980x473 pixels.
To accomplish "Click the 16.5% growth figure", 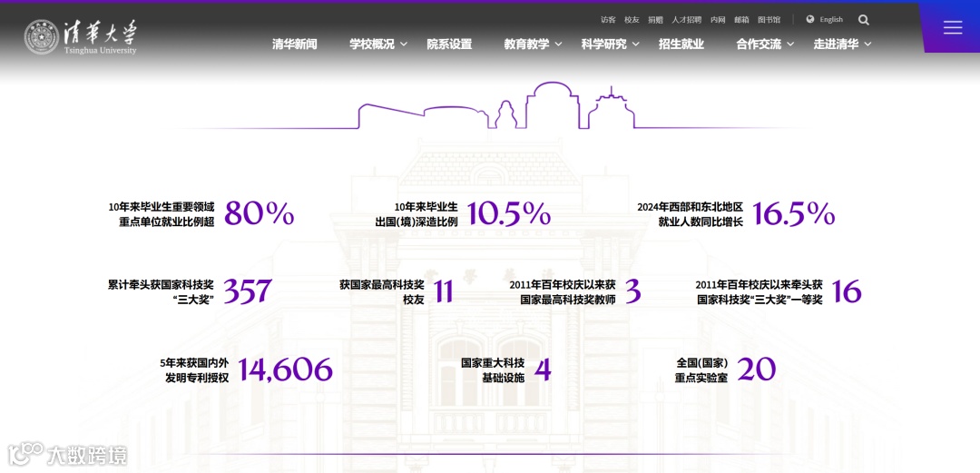I will [794, 214].
